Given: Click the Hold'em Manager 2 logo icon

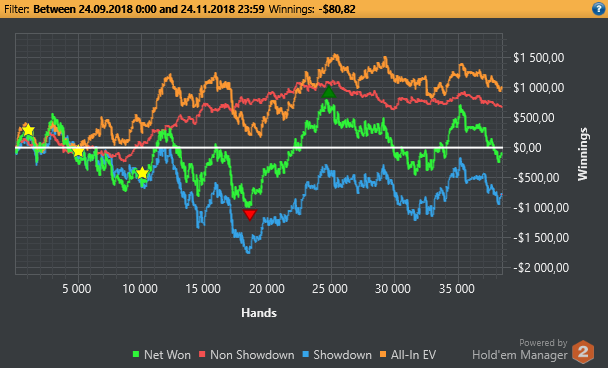Looking at the screenshot, I should 583,352.
